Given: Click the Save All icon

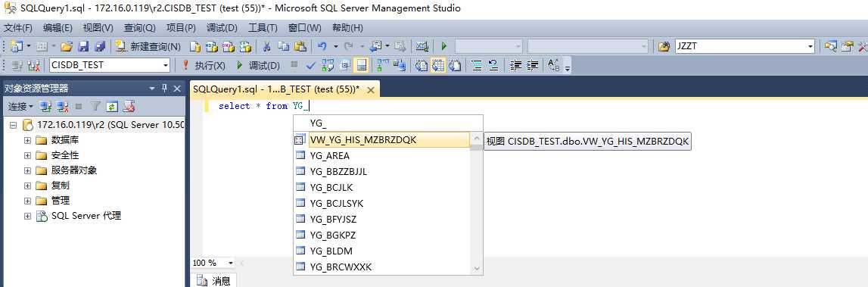Looking at the screenshot, I should point(100,46).
